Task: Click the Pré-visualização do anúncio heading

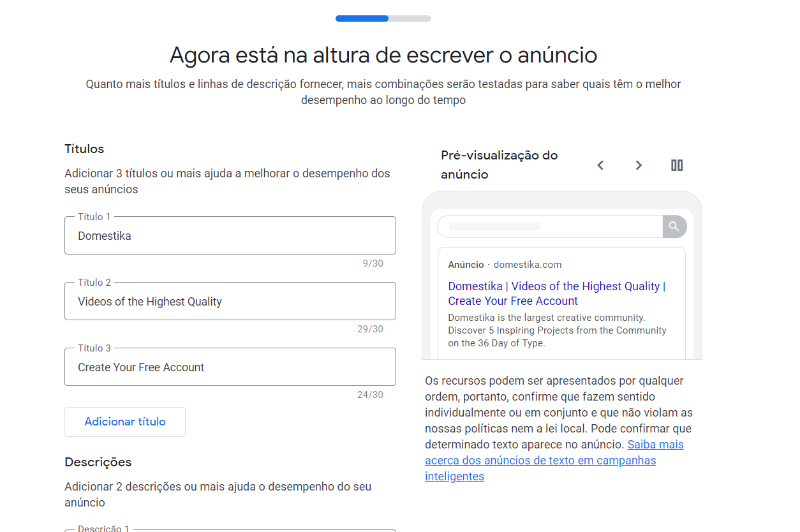Action: 499,165
